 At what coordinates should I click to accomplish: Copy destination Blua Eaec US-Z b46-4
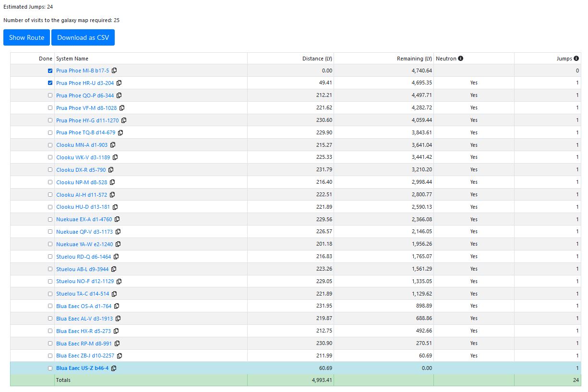[x=114, y=368]
